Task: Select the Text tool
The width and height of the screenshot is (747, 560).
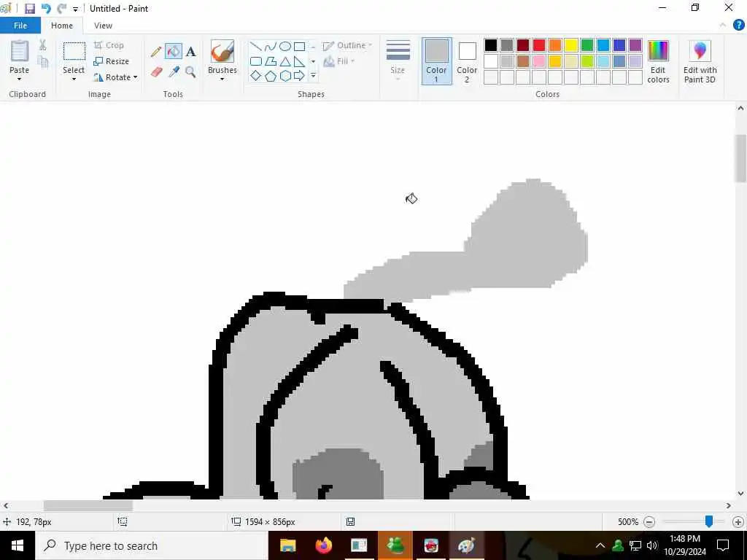Action: tap(190, 52)
